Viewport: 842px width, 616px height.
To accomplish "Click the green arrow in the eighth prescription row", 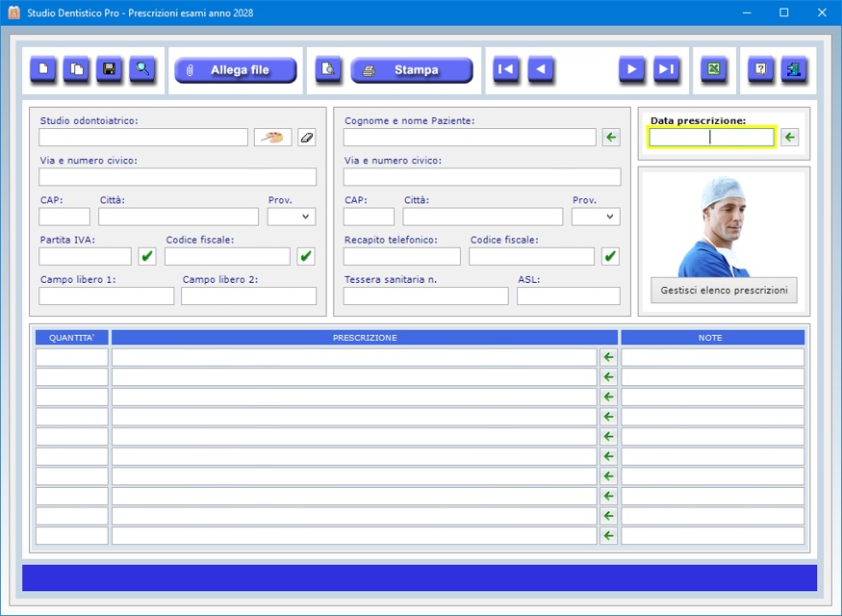I will [608, 497].
